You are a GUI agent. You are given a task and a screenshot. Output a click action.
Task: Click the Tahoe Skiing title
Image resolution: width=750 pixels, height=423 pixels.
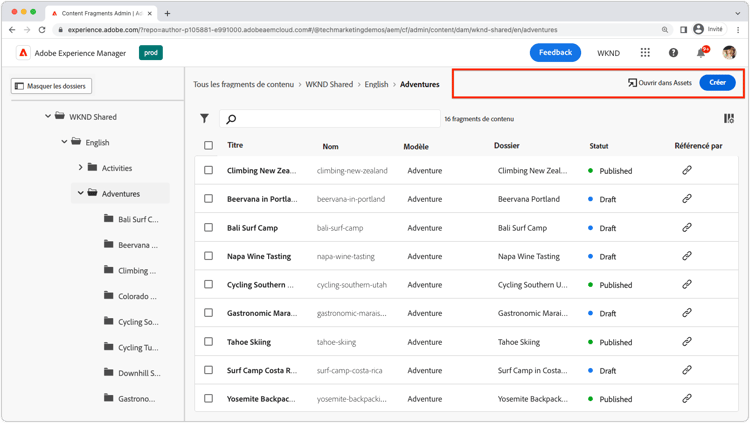[249, 342]
